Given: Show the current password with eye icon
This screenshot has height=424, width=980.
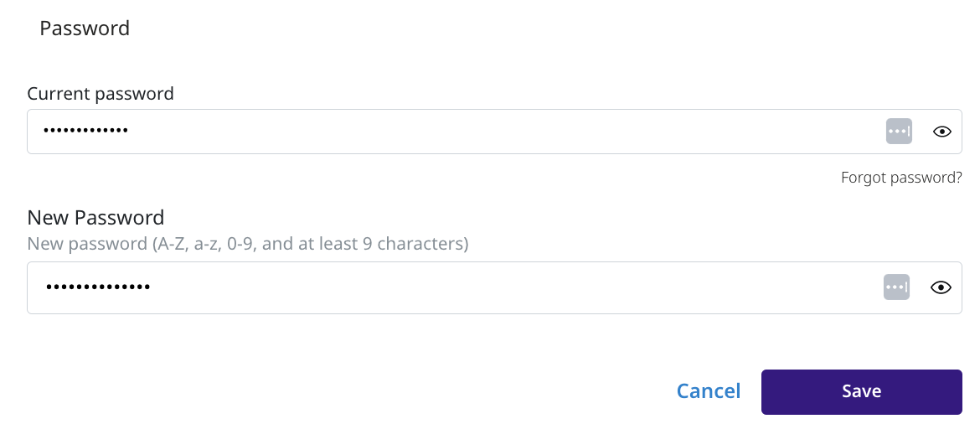Looking at the screenshot, I should pyautogui.click(x=941, y=132).
